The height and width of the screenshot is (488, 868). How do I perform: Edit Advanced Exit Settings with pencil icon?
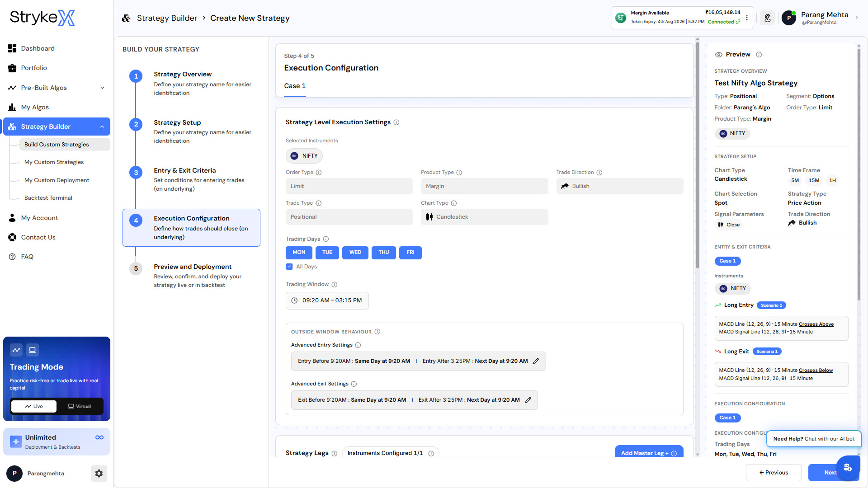coord(528,400)
